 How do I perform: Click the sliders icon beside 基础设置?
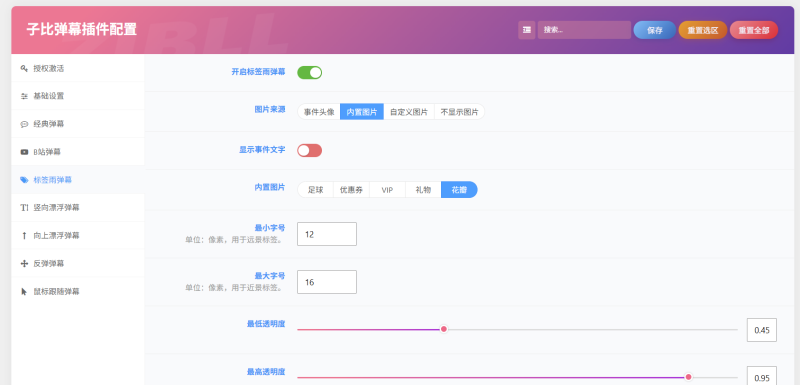24,96
